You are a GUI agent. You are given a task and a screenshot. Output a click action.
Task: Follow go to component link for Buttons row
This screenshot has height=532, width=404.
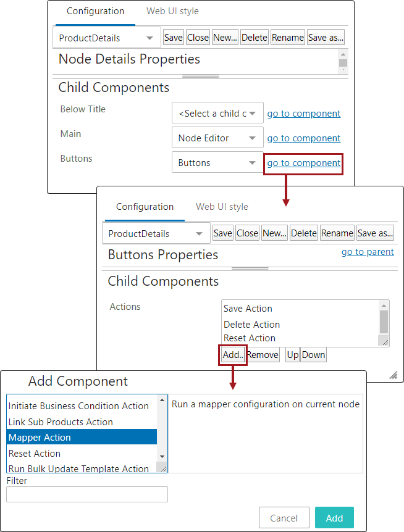click(303, 163)
